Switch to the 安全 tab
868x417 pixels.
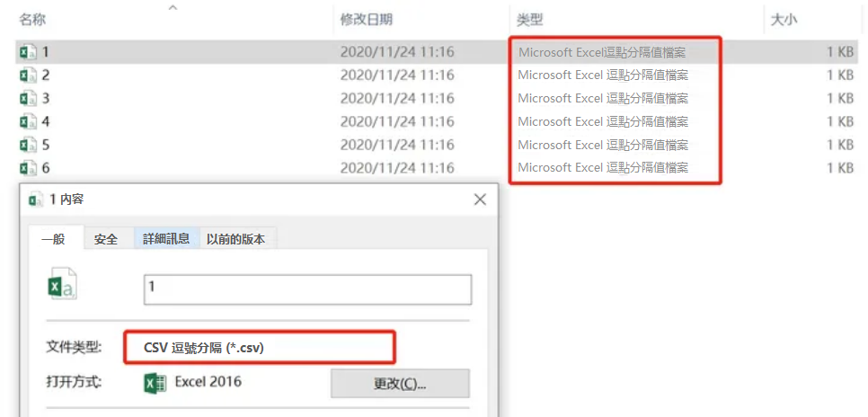tap(106, 239)
